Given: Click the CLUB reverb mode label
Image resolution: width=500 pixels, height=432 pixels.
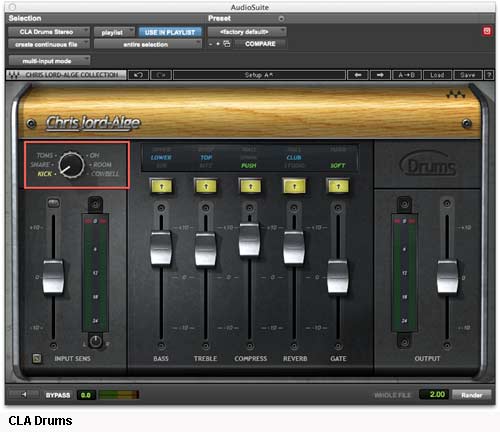Looking at the screenshot, I should (294, 157).
